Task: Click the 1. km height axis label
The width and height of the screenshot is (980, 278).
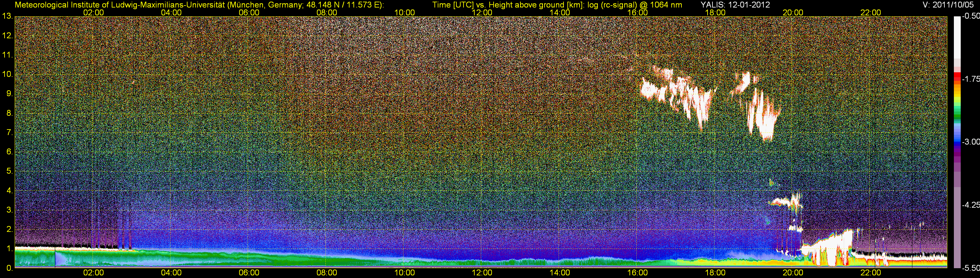Action: point(9,249)
